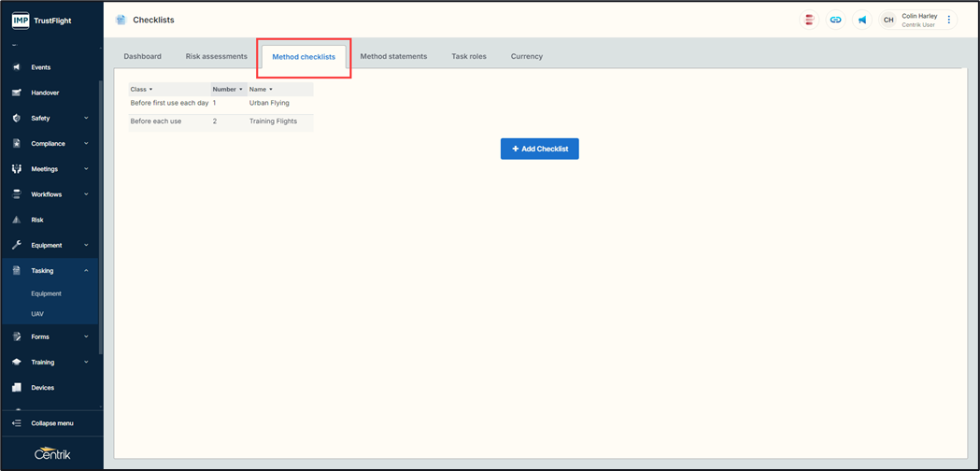980x471 pixels.
Task: Click the Events megaphone icon in sidebar
Action: (x=16, y=67)
